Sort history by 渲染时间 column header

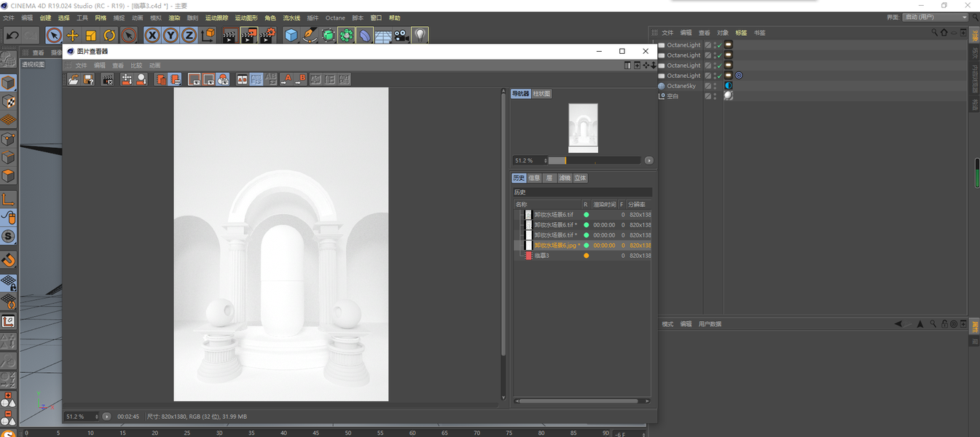[x=604, y=205]
